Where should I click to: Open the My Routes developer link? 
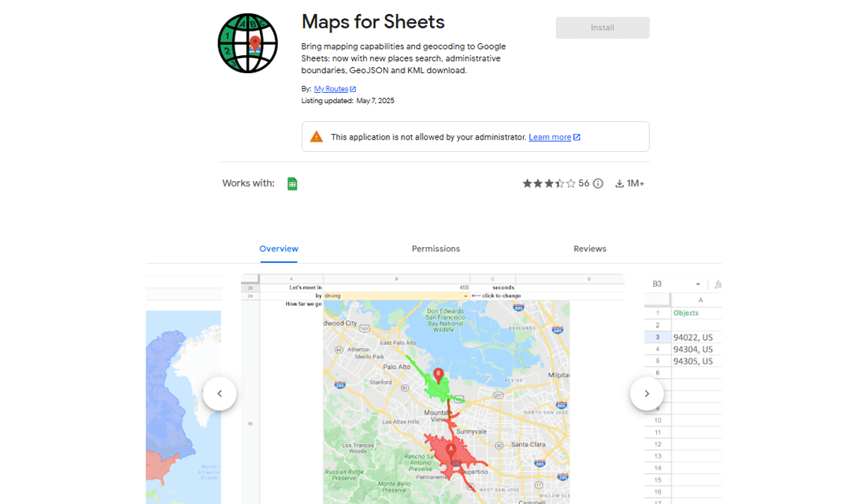(331, 88)
